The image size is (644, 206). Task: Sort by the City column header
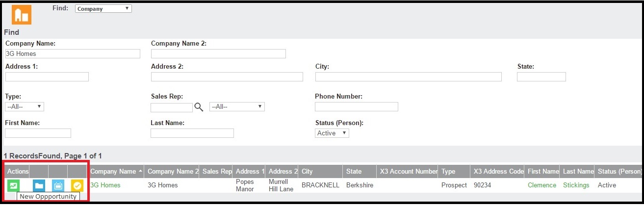tap(307, 171)
